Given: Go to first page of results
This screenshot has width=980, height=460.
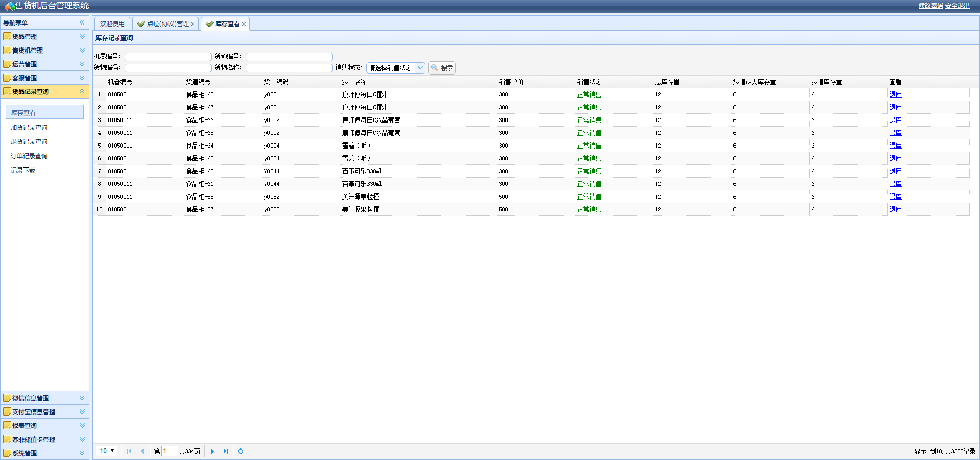Looking at the screenshot, I should pyautogui.click(x=129, y=451).
